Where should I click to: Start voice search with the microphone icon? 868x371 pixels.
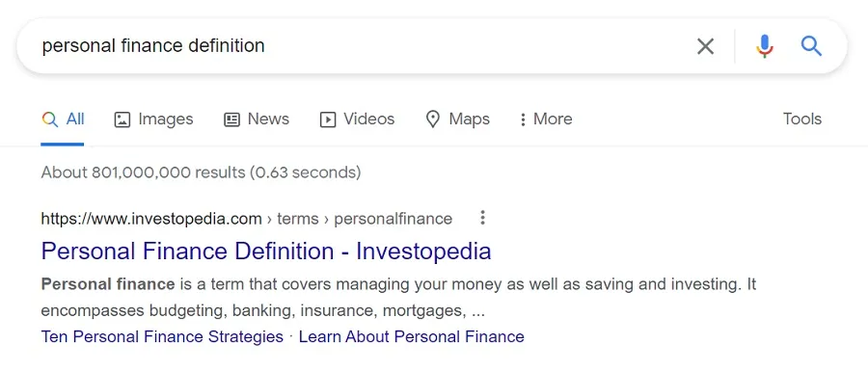(x=765, y=46)
